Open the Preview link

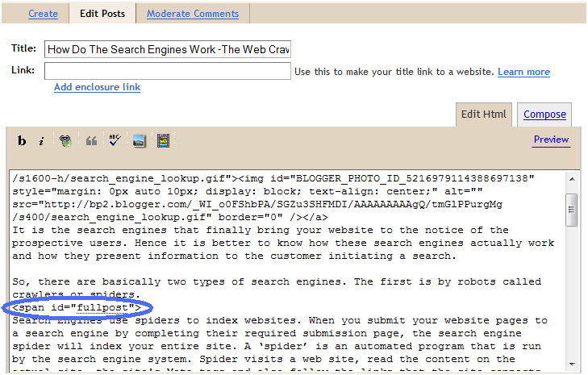point(551,140)
